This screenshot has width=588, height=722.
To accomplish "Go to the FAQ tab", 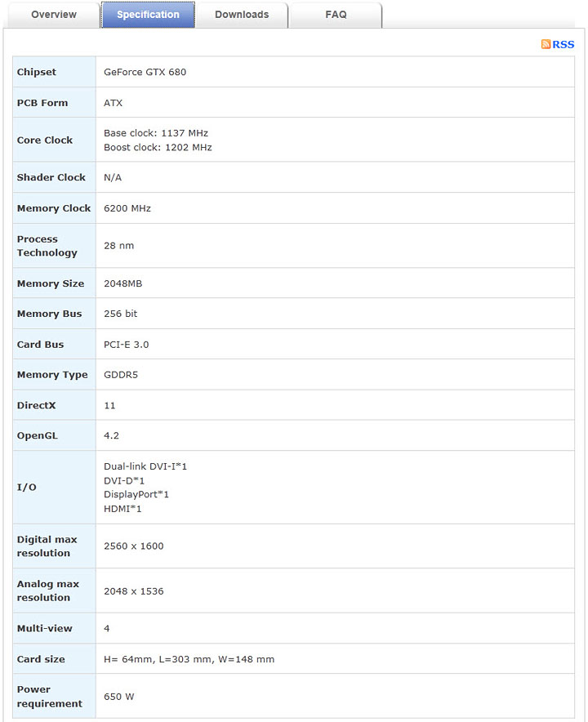I will tap(336, 15).
